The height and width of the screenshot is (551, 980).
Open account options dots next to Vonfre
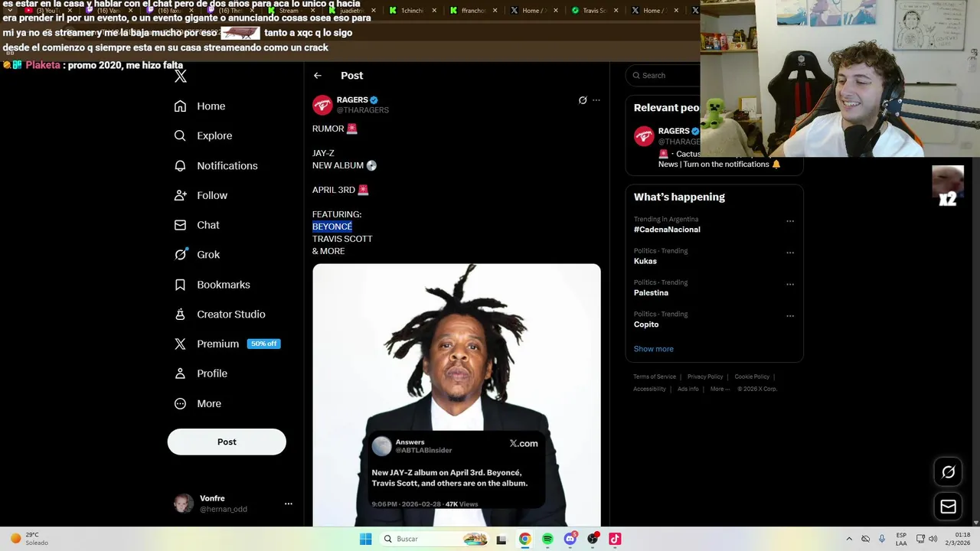(x=289, y=504)
